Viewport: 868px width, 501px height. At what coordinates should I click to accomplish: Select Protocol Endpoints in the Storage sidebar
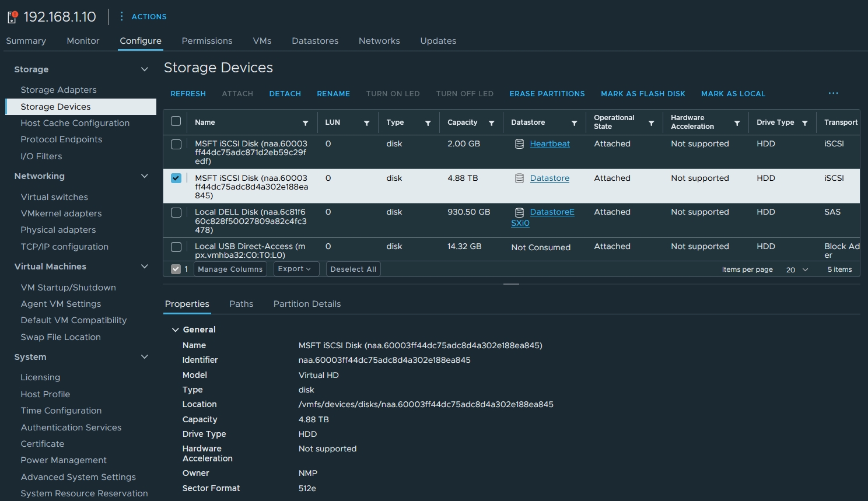point(61,139)
